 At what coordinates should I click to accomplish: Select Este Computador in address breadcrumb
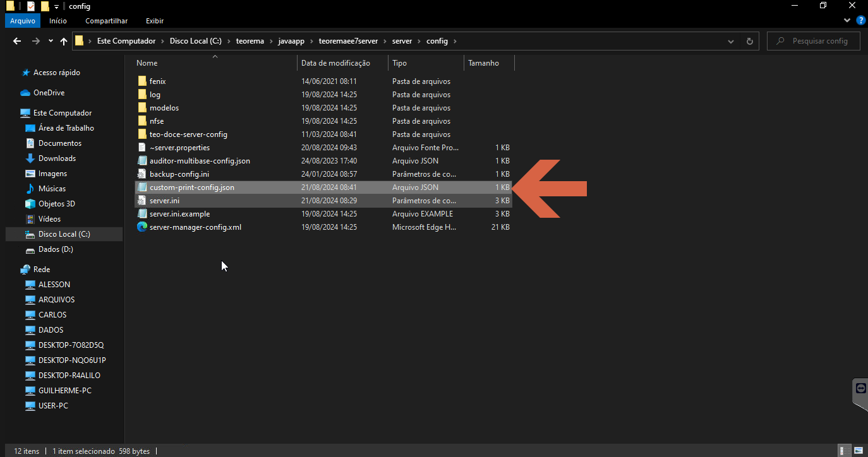126,41
